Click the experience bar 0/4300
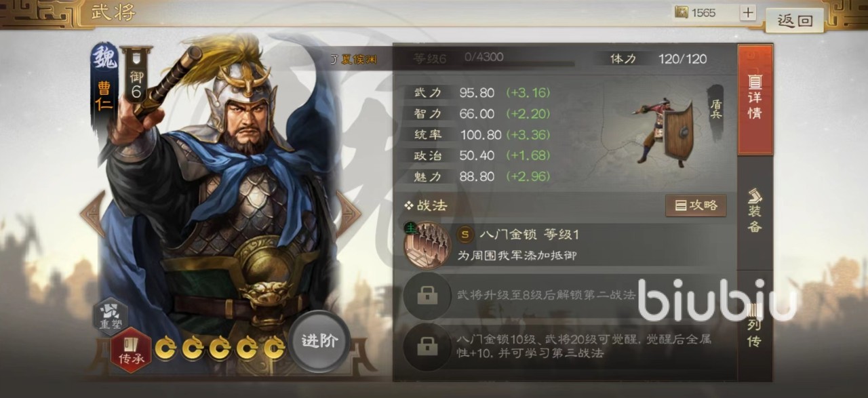This screenshot has width=868, height=398. click(518, 58)
